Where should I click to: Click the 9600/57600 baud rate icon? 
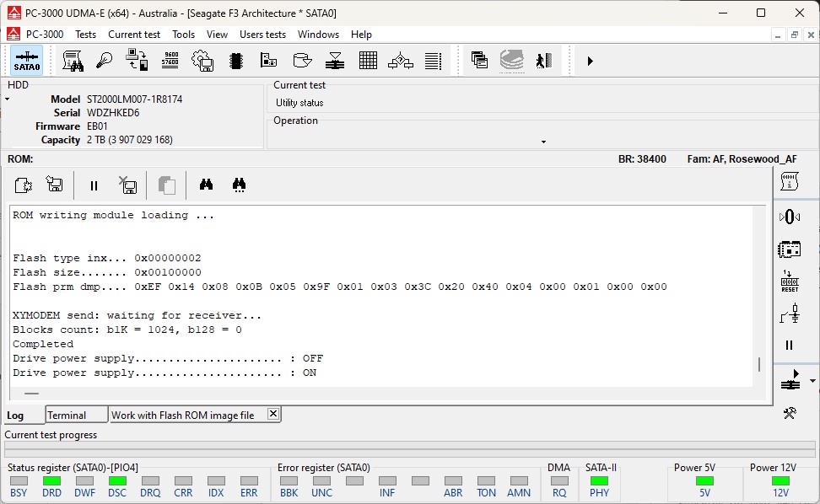tap(170, 61)
